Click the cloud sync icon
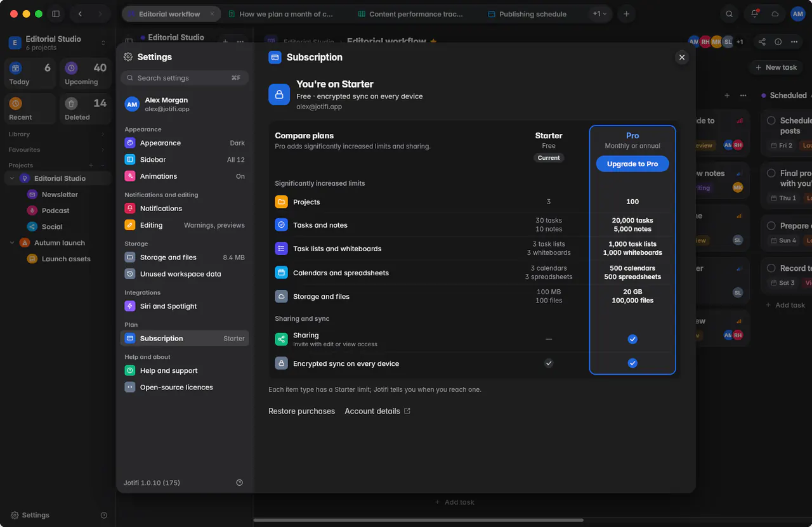This screenshot has width=812, height=527. [x=775, y=14]
